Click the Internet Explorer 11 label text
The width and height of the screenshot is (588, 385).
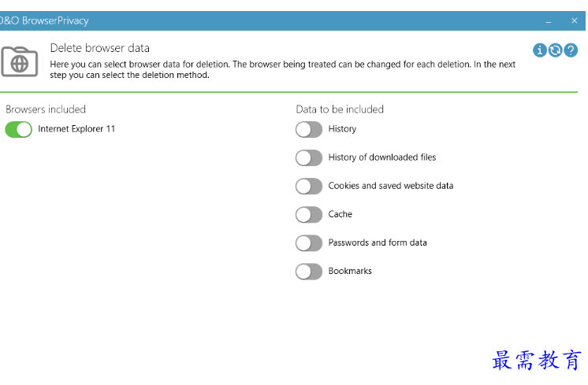click(76, 129)
